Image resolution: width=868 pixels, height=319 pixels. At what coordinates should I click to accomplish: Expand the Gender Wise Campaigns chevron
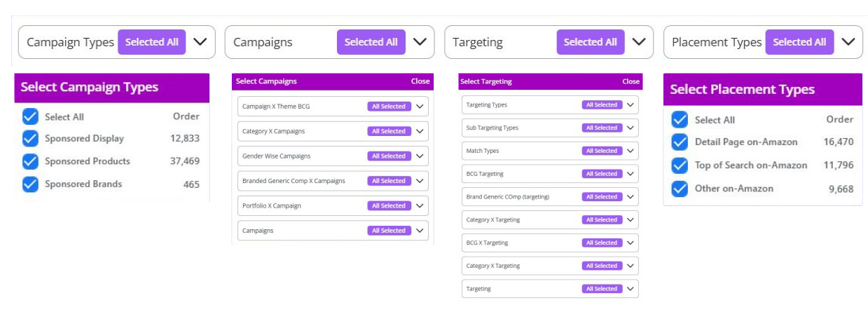pos(420,156)
